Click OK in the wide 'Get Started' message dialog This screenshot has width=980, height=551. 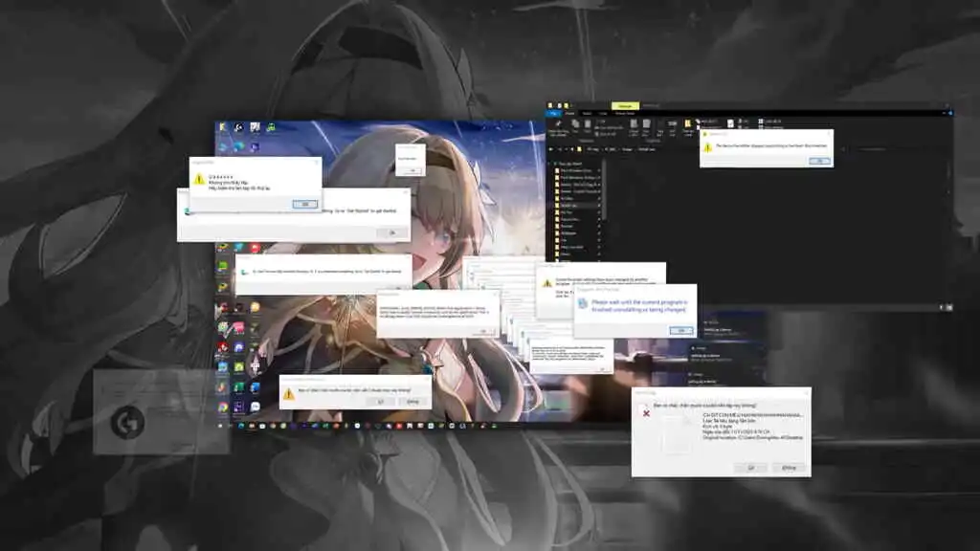[x=391, y=232]
